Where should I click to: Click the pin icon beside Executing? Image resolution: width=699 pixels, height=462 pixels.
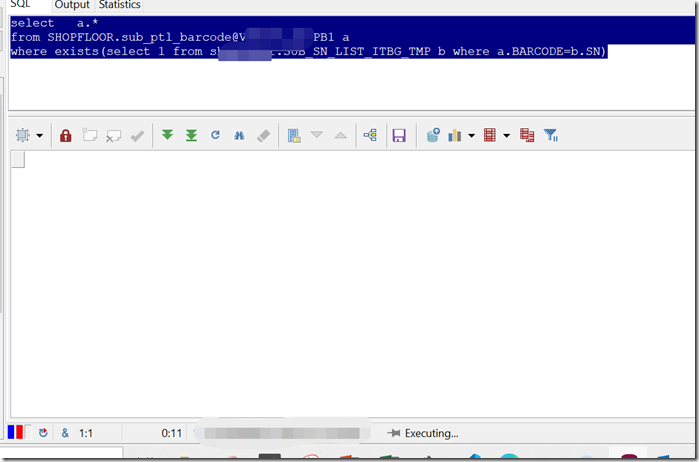394,433
